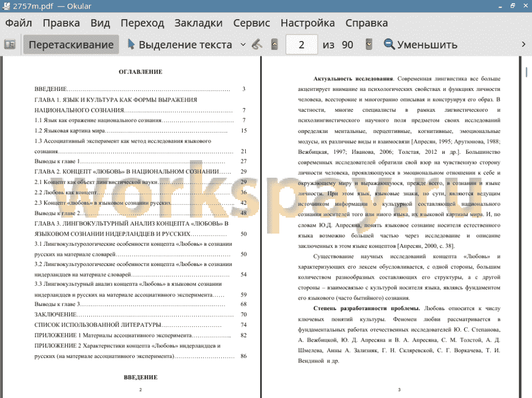The height and width of the screenshot is (398, 532).
Task: Open the dropdown arrow beside Выделение текста
Action: pos(243,45)
